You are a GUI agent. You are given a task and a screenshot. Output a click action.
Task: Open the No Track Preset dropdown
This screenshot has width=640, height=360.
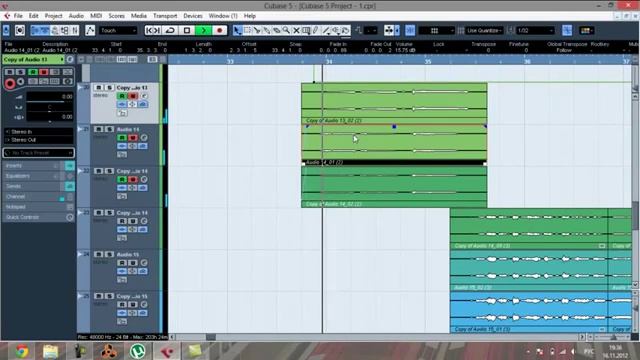pyautogui.click(x=38, y=153)
